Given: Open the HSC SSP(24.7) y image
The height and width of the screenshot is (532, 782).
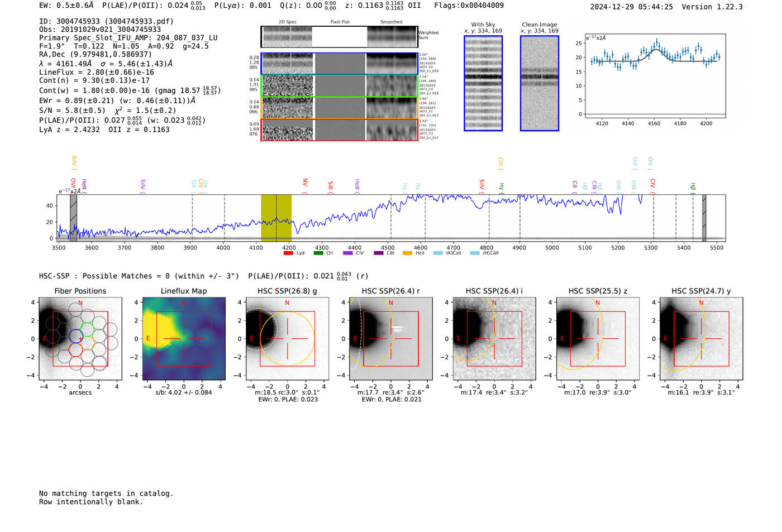Looking at the screenshot, I should pyautogui.click(x=702, y=339).
